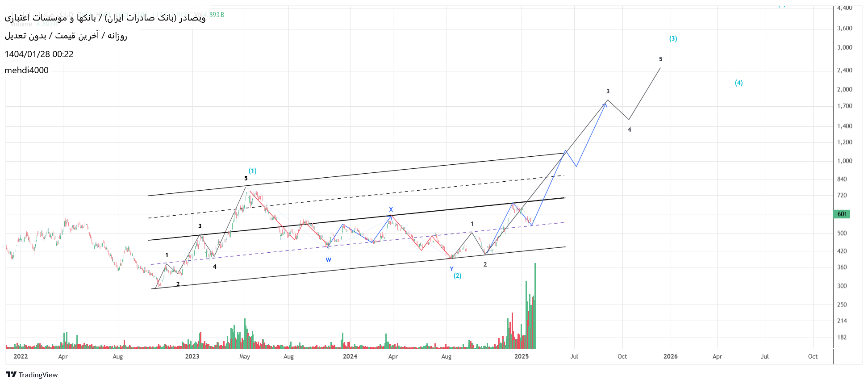
Task: Click the 1404/01/28 00:22 timestamp text
Action: point(39,54)
